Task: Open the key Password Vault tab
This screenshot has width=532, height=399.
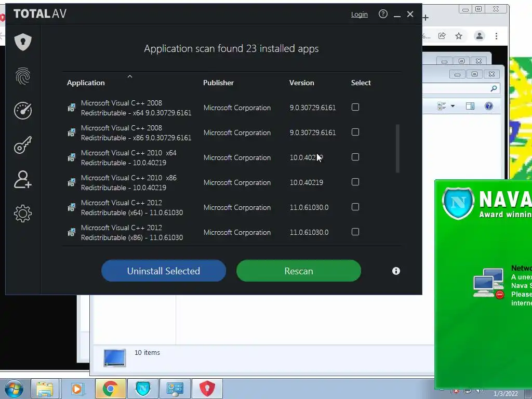Action: pos(23,145)
